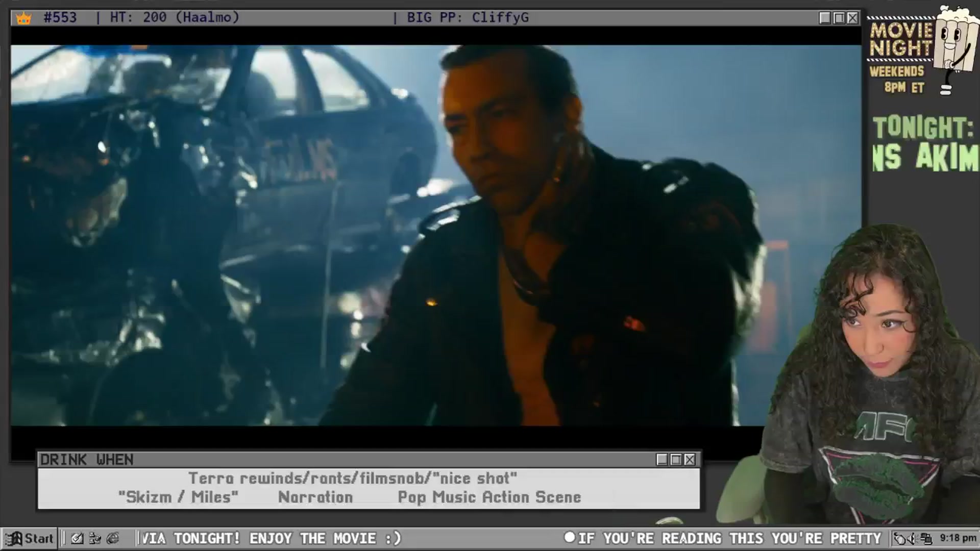Click the "WEEKENDS 8PM ET" schedule text

[897, 79]
